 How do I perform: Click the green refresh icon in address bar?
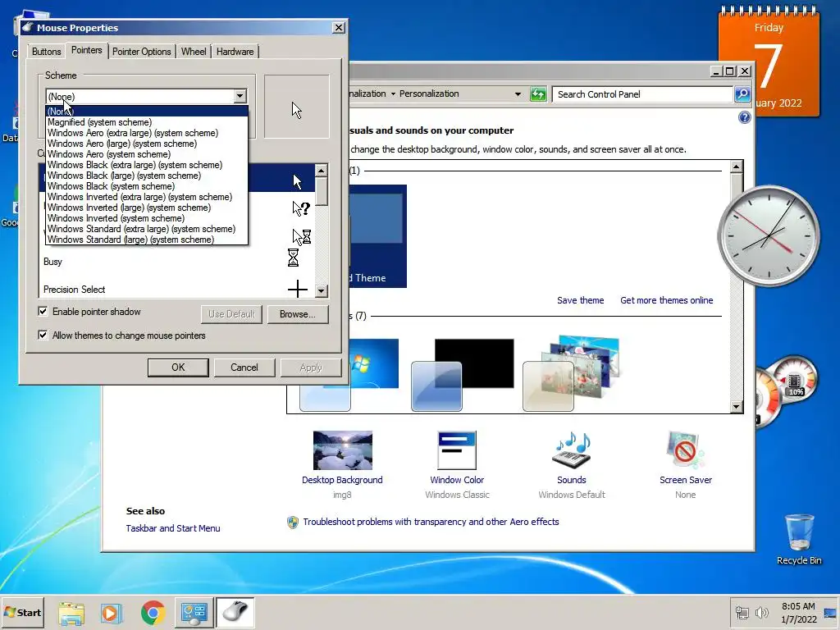pos(538,94)
